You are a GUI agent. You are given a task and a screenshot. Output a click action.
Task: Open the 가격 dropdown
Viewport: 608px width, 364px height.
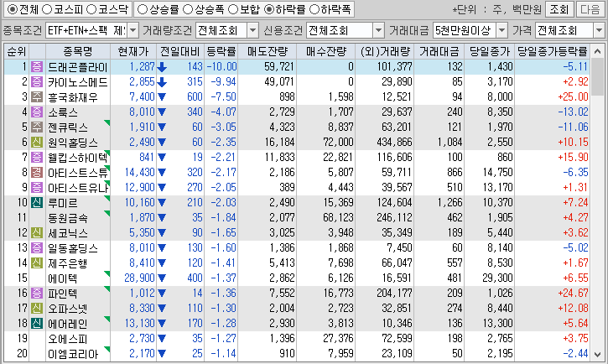click(x=599, y=30)
